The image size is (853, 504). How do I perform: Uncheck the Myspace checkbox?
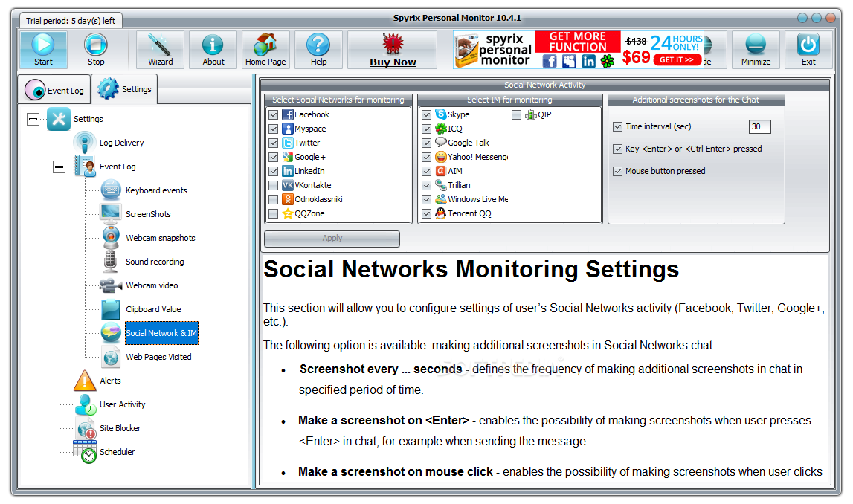pos(274,129)
